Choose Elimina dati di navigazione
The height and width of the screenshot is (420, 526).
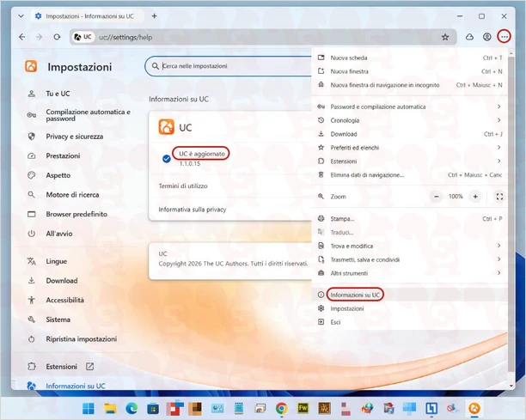[x=409, y=175]
